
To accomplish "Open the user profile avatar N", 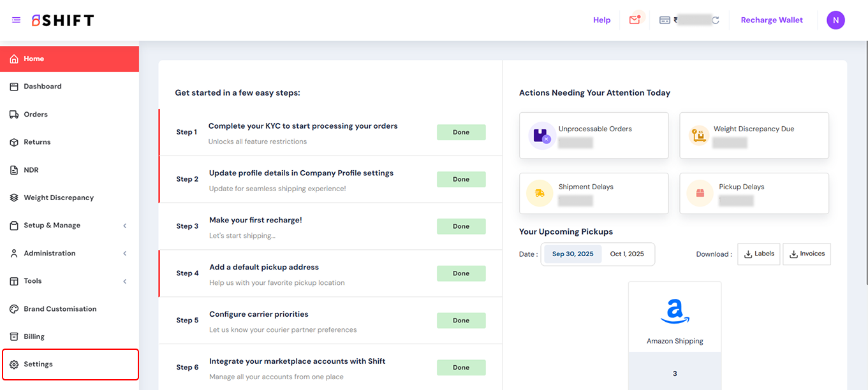I will [x=835, y=20].
